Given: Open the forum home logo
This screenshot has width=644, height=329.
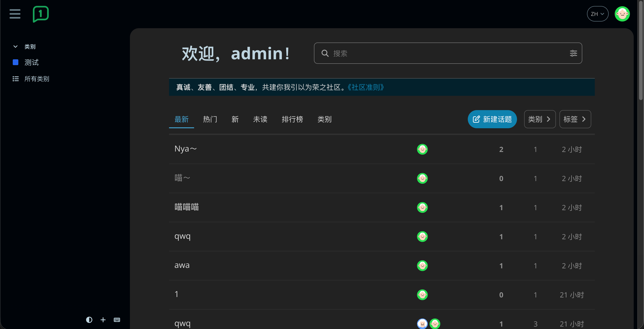Looking at the screenshot, I should click(x=41, y=14).
